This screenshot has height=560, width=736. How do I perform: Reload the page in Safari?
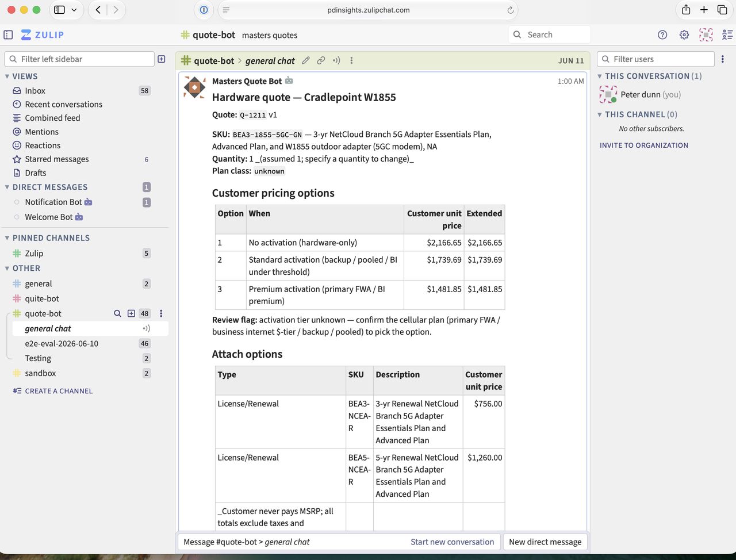(x=510, y=10)
